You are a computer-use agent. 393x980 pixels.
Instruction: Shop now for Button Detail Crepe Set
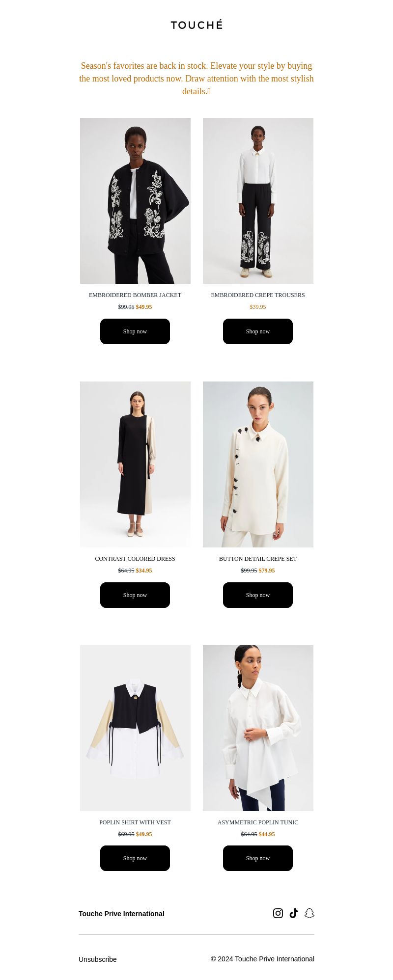pos(258,595)
